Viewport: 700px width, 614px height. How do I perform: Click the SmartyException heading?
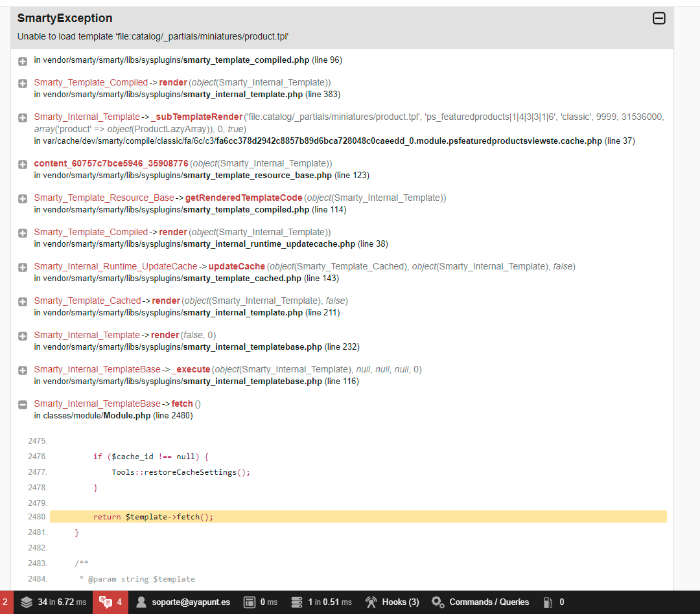pyautogui.click(x=65, y=18)
